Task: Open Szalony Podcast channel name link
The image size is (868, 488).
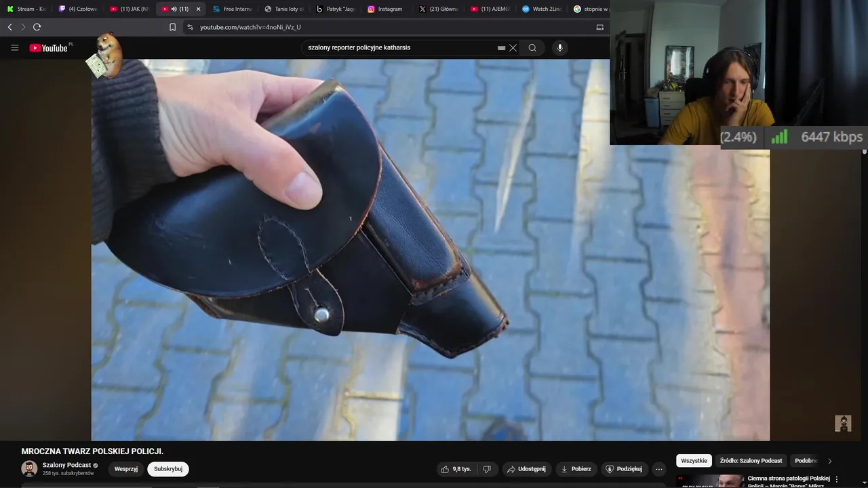Action: point(66,465)
